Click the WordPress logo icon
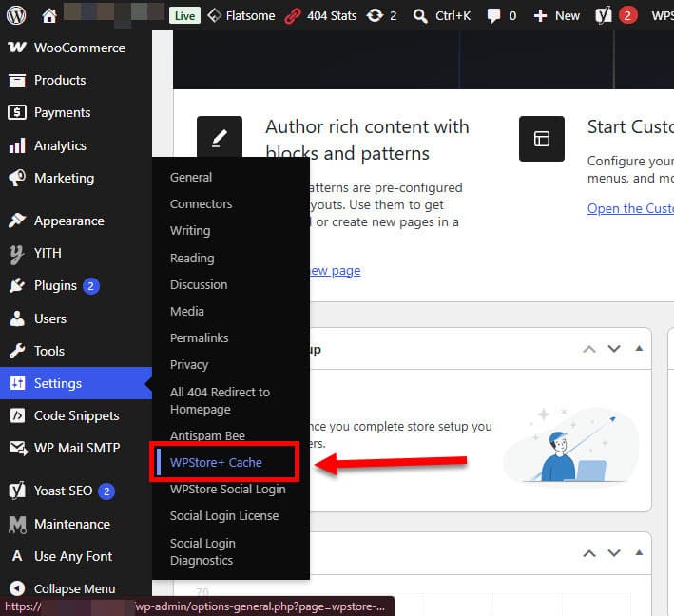 point(16,15)
